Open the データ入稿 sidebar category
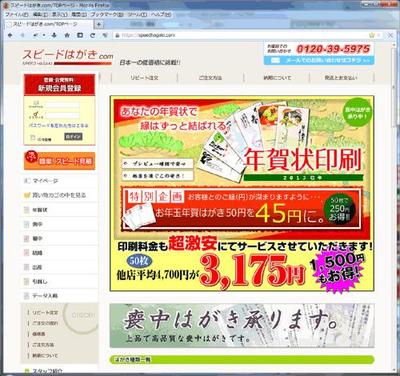The width and height of the screenshot is (400, 376). tap(45, 296)
